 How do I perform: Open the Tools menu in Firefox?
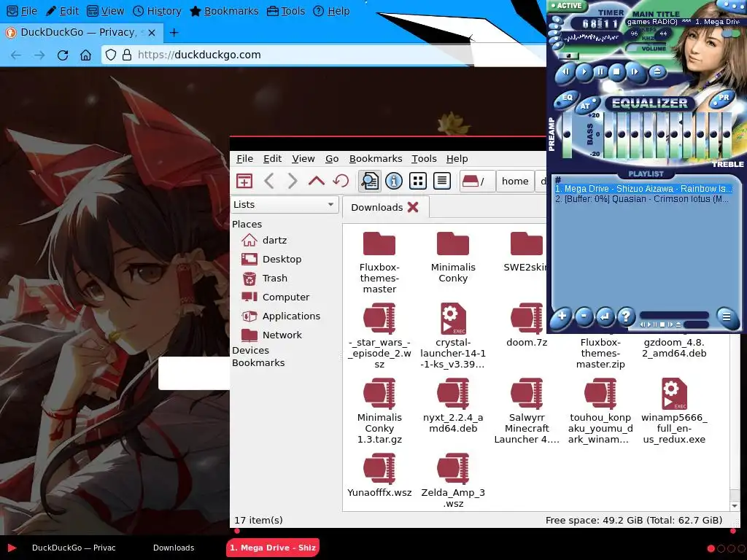click(x=286, y=11)
